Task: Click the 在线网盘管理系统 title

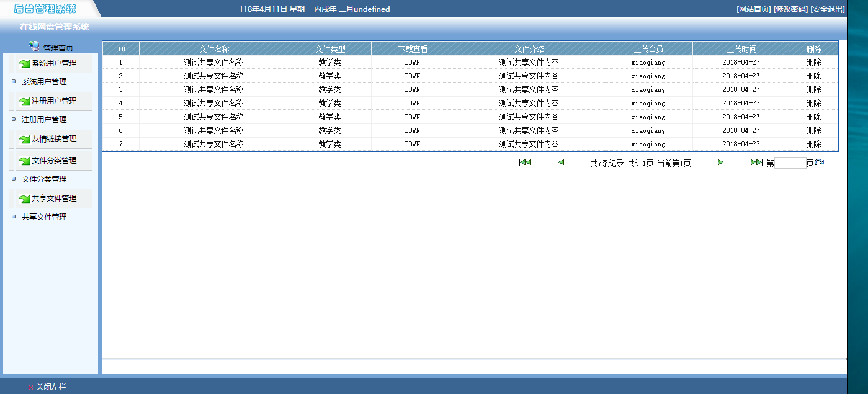Action: click(55, 27)
